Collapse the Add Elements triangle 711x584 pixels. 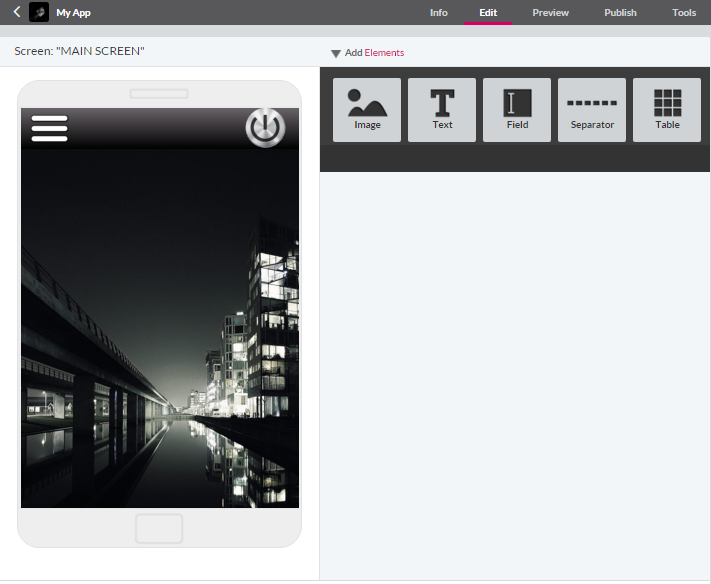pos(336,54)
